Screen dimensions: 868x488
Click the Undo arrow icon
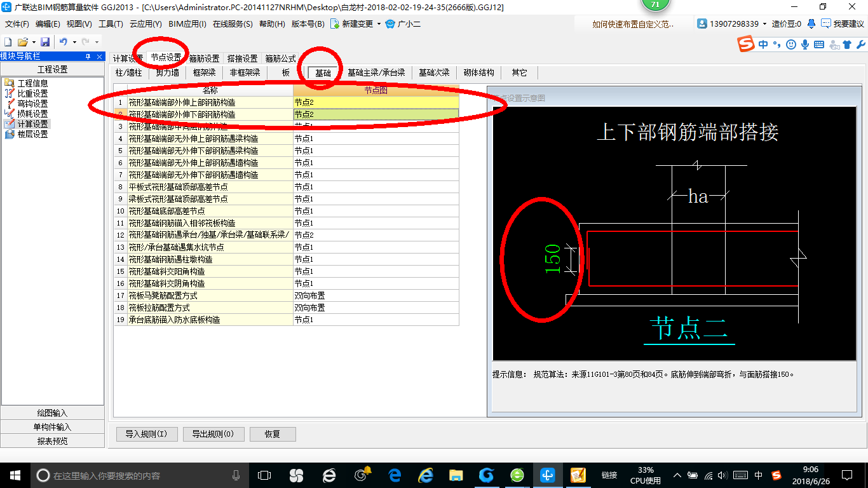(x=63, y=42)
